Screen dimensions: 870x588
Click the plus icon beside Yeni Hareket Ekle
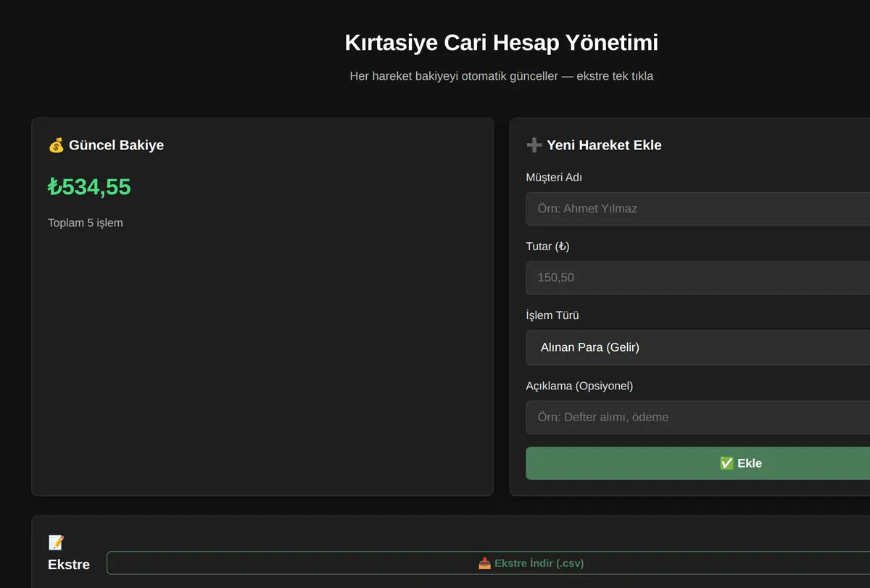[534, 145]
